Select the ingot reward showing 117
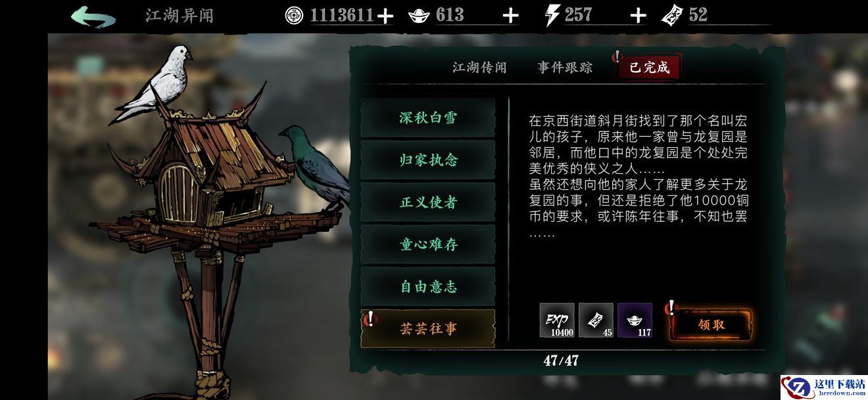This screenshot has width=868, height=400. point(635,321)
